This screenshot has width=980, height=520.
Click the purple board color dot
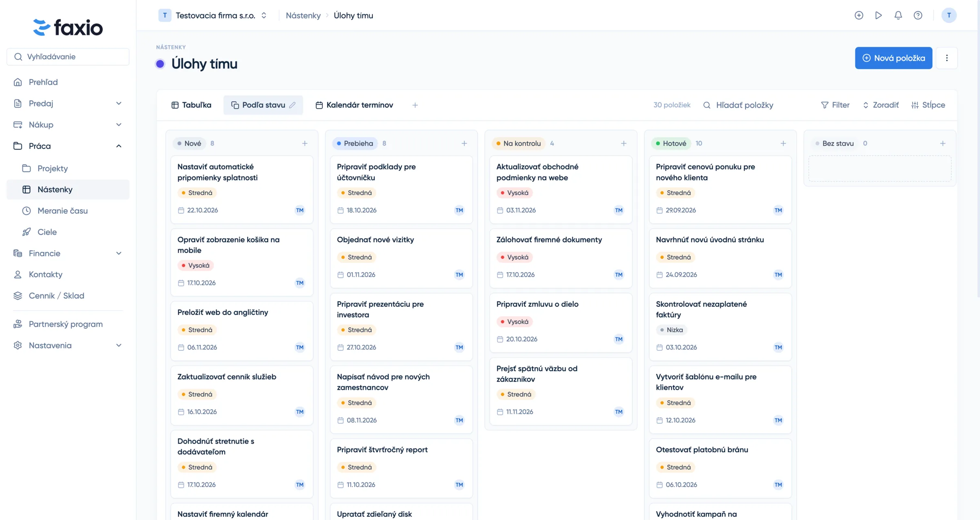[x=160, y=64]
